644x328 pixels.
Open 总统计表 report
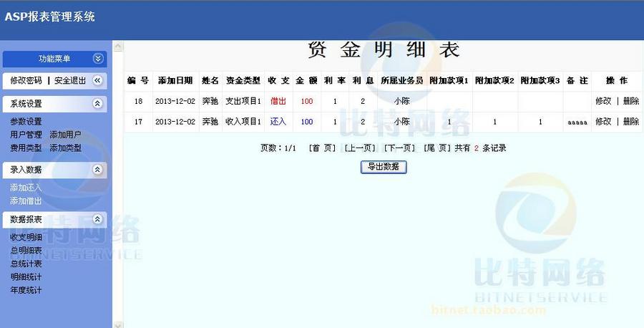[26, 264]
